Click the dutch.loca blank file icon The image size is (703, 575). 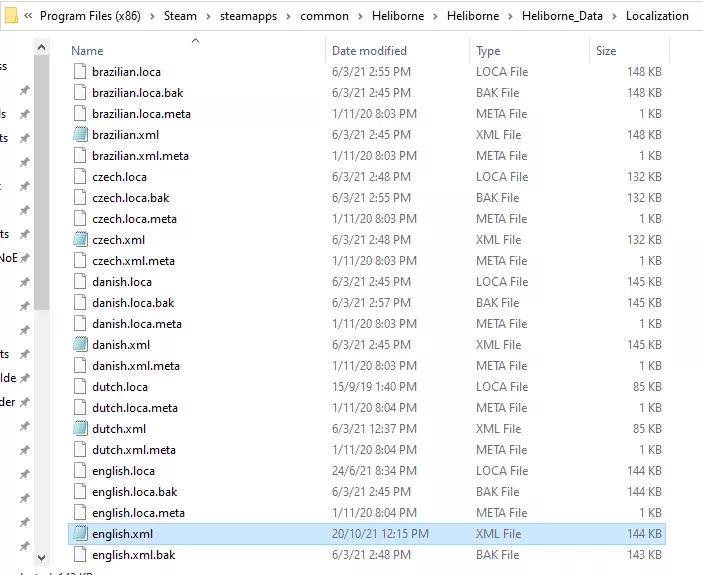[x=80, y=386]
